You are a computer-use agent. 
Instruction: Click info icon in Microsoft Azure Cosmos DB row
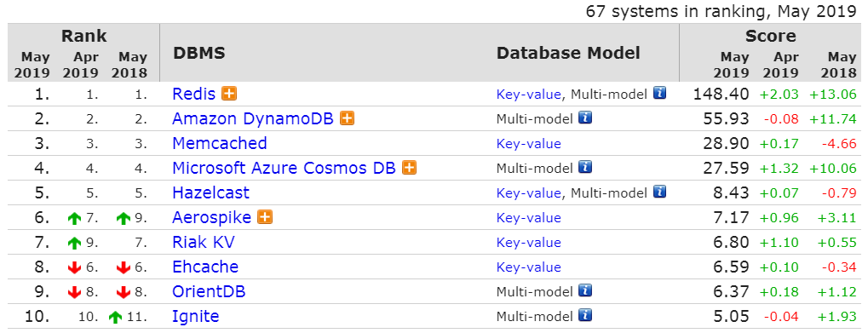(x=585, y=167)
